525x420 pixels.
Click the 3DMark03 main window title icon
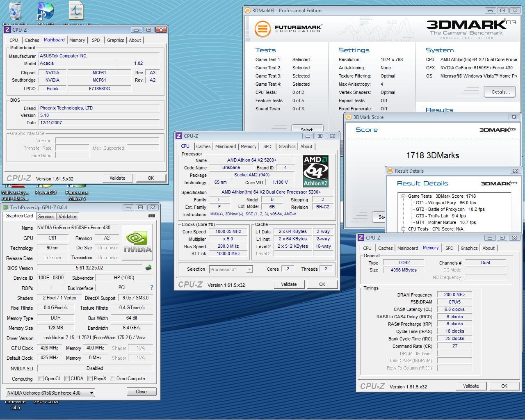pos(248,11)
